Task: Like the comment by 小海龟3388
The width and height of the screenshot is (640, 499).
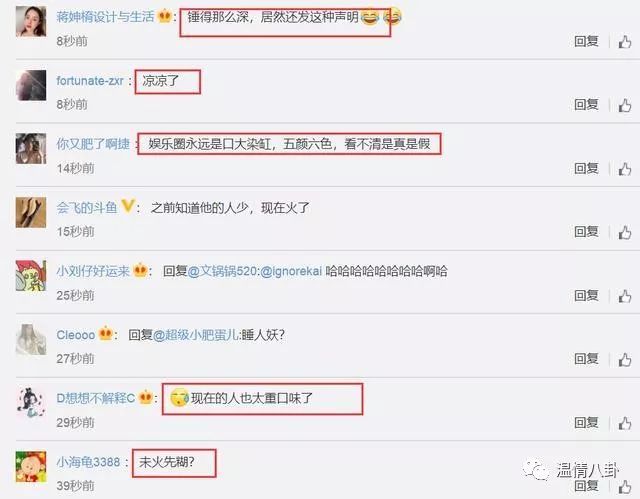Action: click(624, 487)
